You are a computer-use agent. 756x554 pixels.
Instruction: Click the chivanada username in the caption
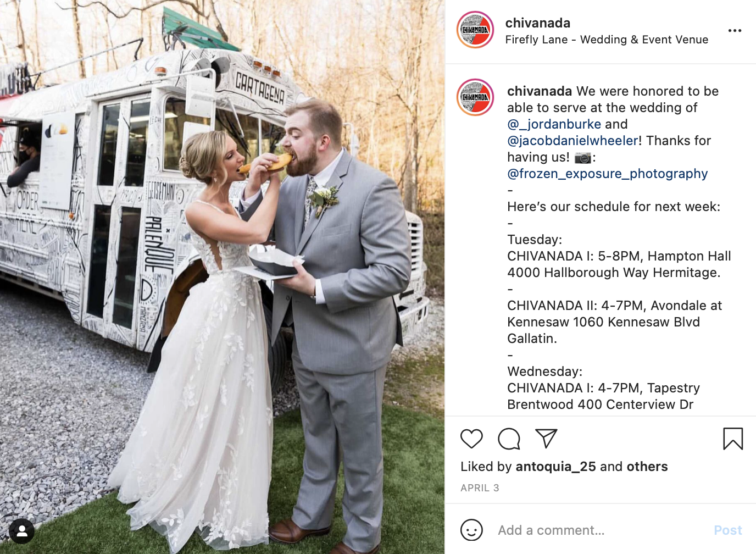(x=540, y=91)
